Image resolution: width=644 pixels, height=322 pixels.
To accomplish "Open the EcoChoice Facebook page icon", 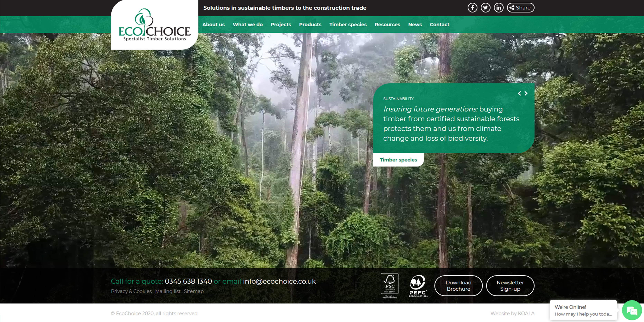I will [472, 8].
